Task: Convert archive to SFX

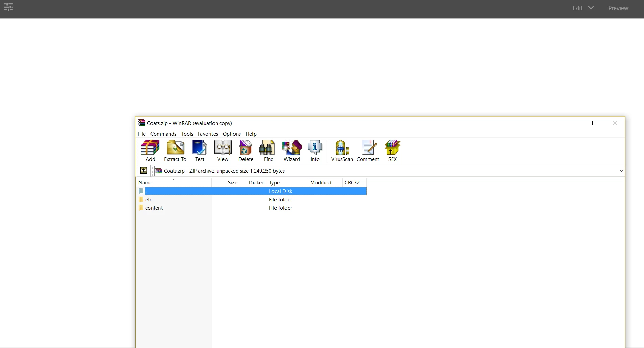Action: 393,150
